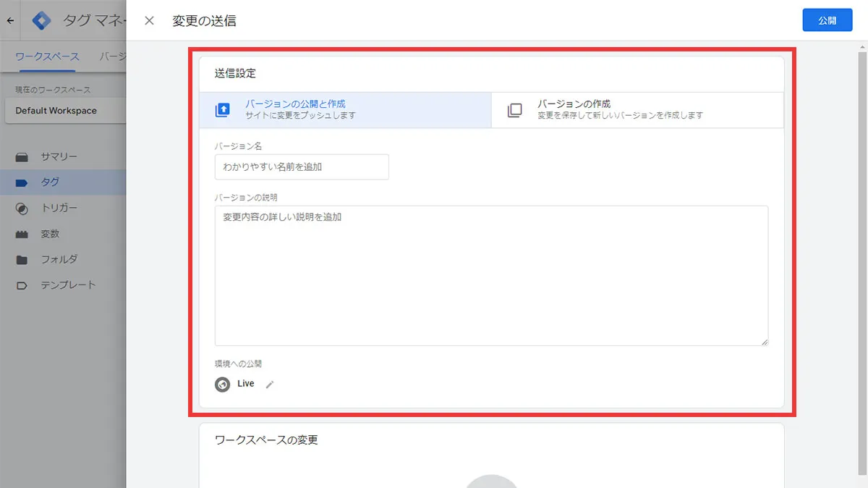This screenshot has height=488, width=868.
Task: Close the 変更の送信 dialog
Action: [149, 20]
